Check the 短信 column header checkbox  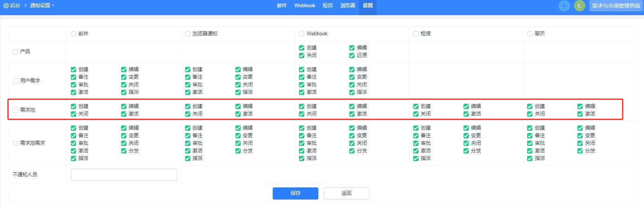point(416,34)
